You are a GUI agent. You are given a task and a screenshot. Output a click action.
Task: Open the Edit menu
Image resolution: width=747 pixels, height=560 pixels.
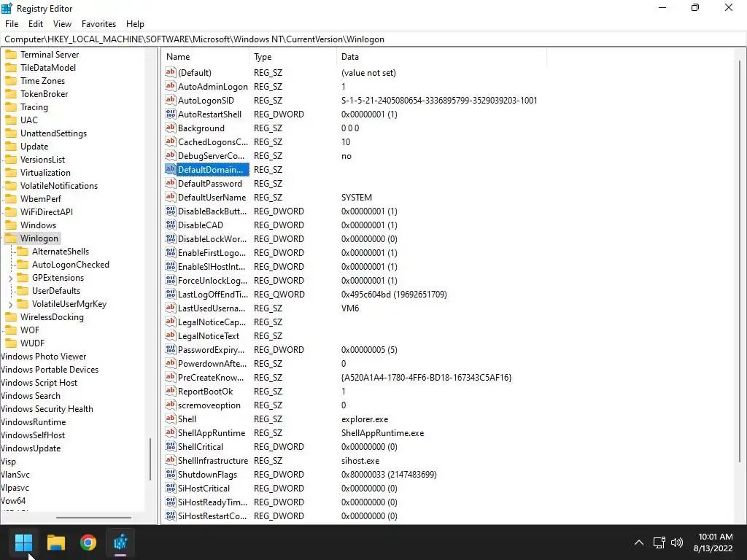coord(36,24)
